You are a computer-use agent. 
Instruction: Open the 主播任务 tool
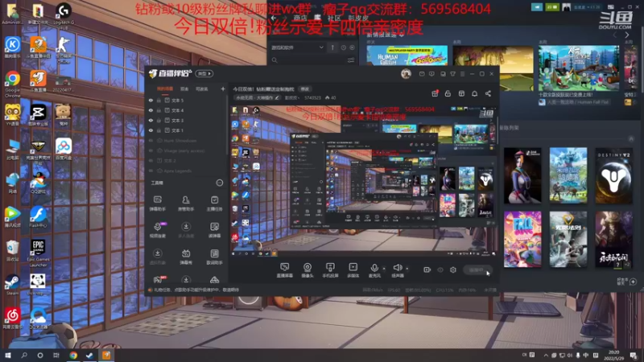coord(214,203)
